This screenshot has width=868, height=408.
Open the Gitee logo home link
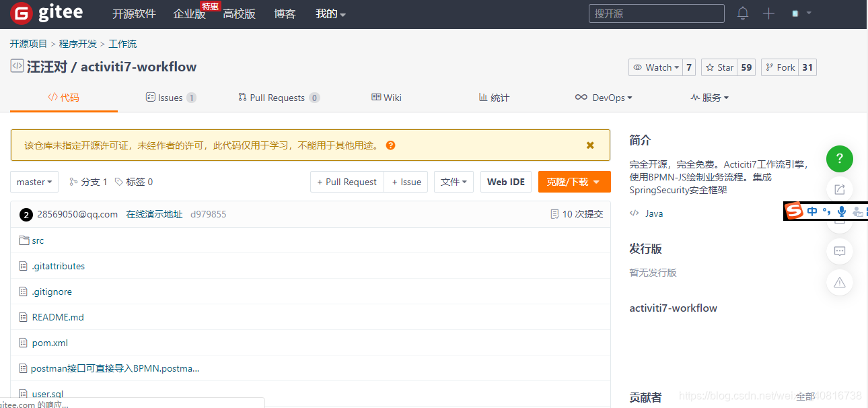pyautogui.click(x=46, y=13)
